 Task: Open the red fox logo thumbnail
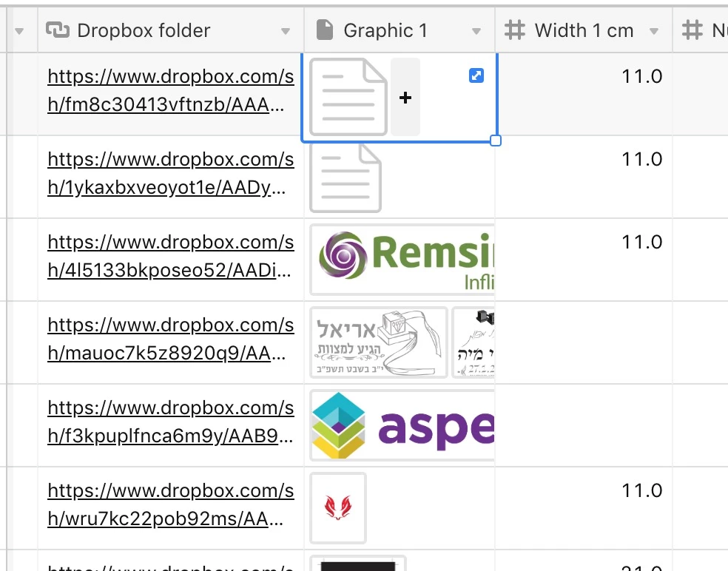(338, 508)
